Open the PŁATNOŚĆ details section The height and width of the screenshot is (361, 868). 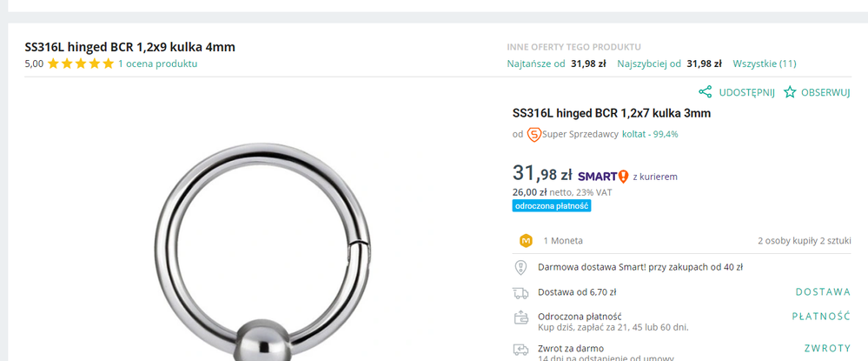820,317
